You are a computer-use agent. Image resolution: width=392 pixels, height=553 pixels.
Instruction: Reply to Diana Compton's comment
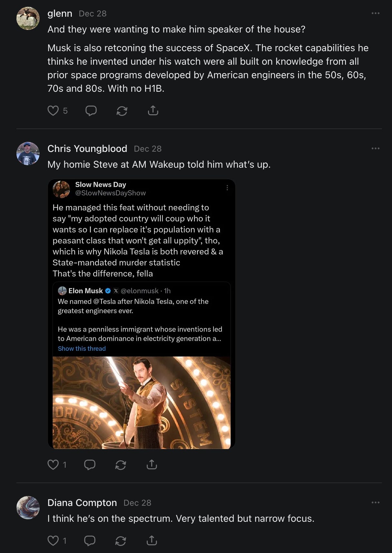[90, 540]
